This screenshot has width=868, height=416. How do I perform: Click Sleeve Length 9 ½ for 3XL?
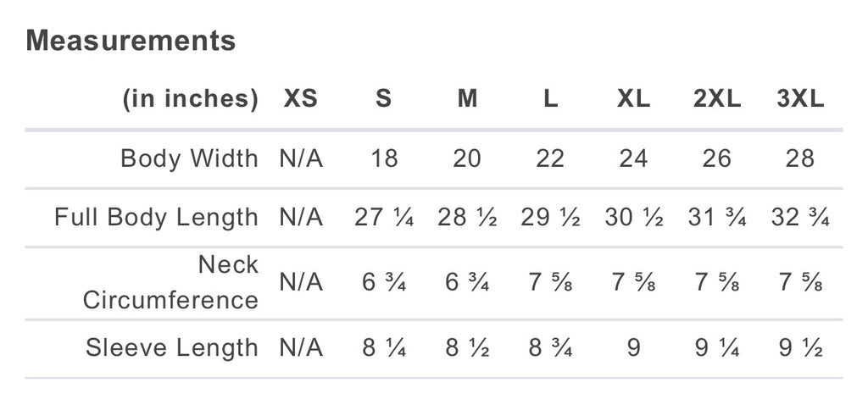[x=800, y=347]
